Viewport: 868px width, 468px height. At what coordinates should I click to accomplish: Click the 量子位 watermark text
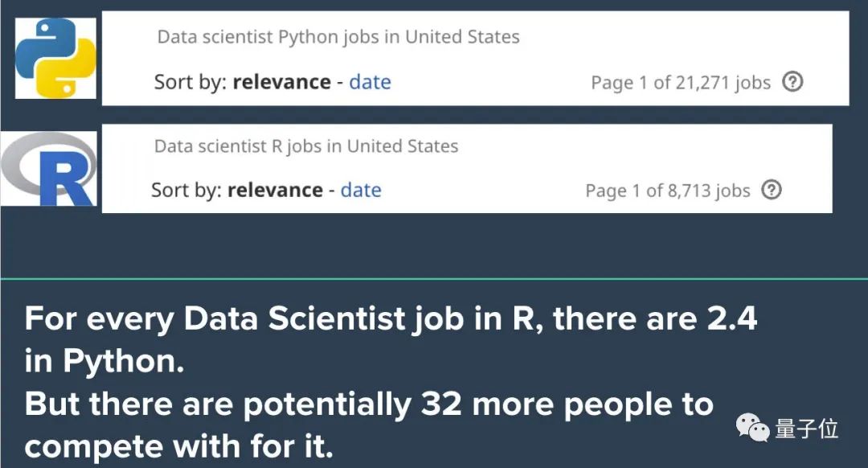[x=806, y=429]
